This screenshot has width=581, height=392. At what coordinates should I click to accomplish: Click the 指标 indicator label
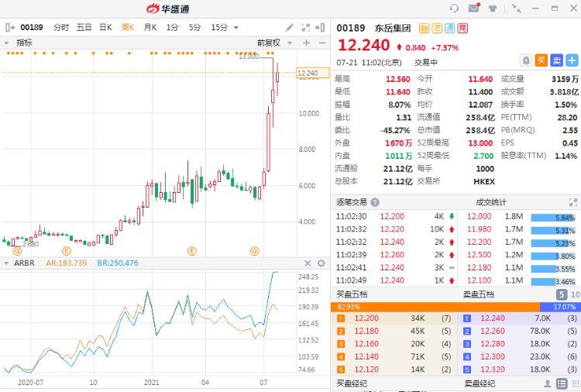point(24,43)
